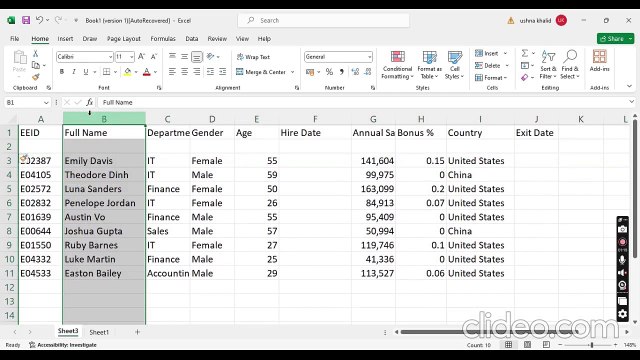The height and width of the screenshot is (360, 640).
Task: Toggle center horizontal alignment
Action: point(184,72)
